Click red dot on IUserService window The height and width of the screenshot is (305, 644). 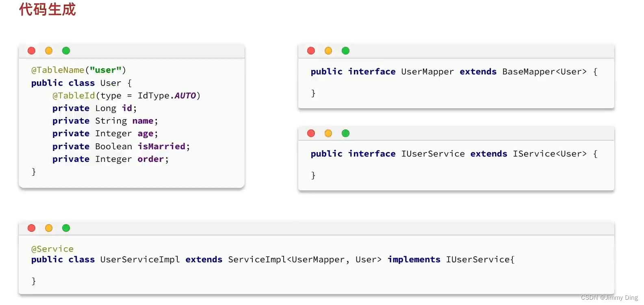[311, 133]
